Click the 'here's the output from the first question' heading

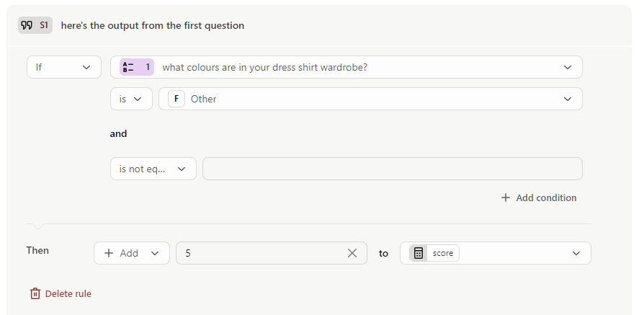pyautogui.click(x=153, y=25)
